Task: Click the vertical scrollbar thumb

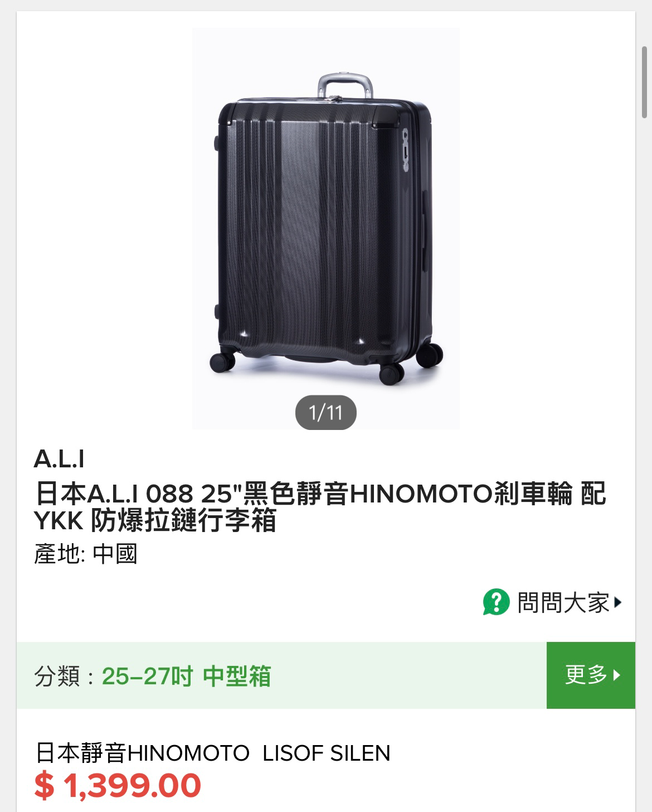Action: tap(644, 83)
